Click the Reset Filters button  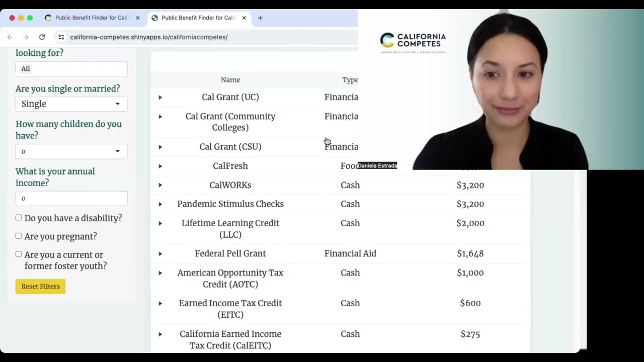click(x=40, y=287)
